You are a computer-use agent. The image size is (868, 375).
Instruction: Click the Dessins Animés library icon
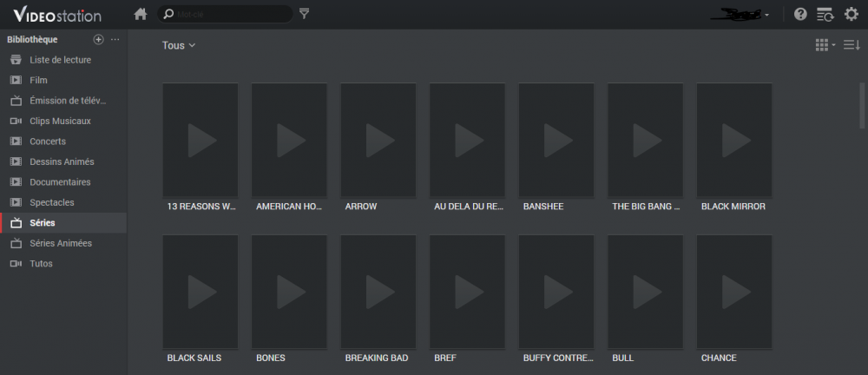pos(16,161)
